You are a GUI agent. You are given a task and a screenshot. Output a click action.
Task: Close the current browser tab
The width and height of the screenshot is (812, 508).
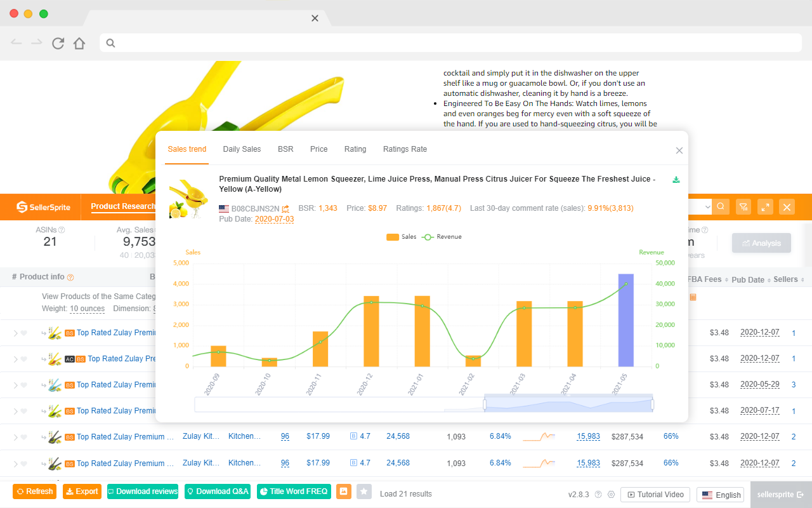tap(315, 18)
